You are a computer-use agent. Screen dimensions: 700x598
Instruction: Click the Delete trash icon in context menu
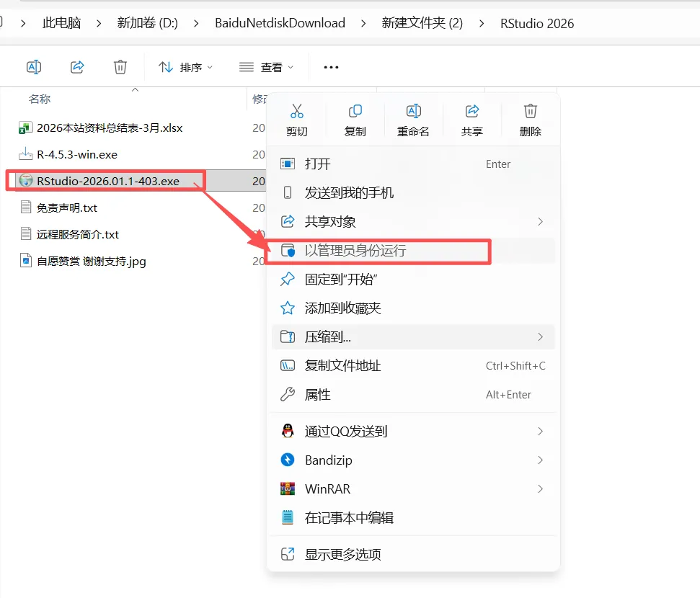pos(531,111)
